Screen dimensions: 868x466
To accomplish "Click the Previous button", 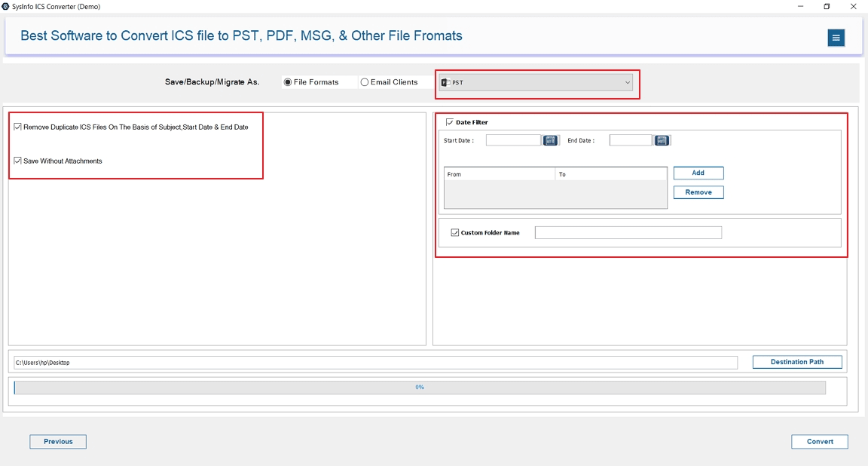I will (58, 442).
